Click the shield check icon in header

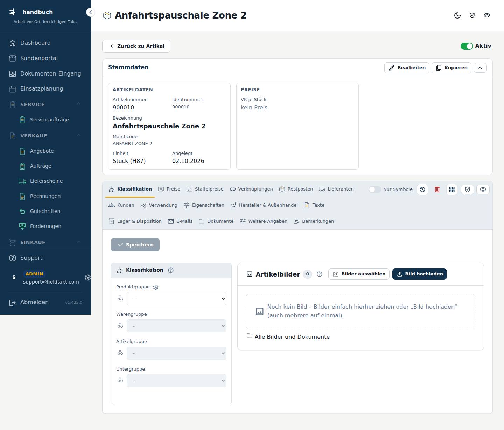point(472,15)
